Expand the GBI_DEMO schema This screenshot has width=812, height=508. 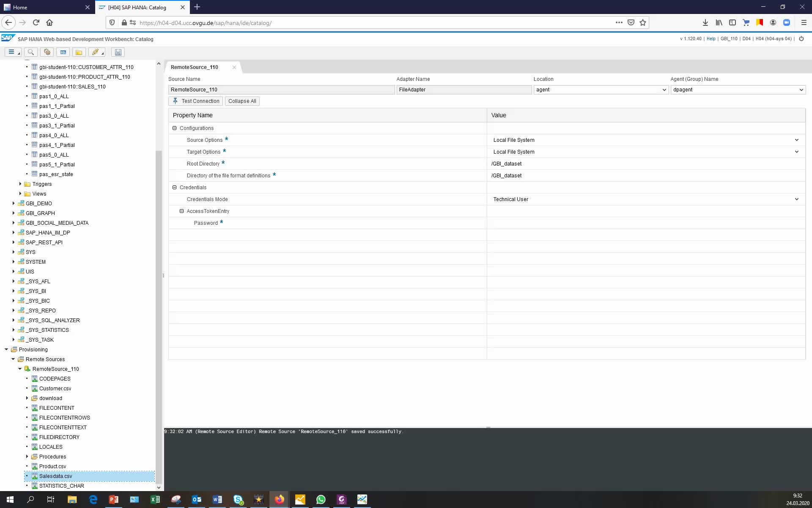click(x=13, y=203)
